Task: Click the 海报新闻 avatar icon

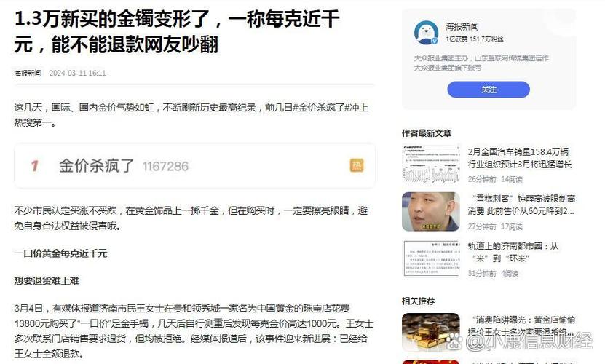Action: coord(426,33)
